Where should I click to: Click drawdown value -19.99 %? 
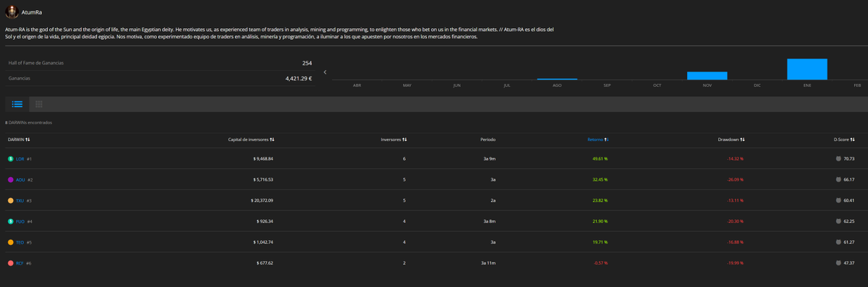[735, 263]
